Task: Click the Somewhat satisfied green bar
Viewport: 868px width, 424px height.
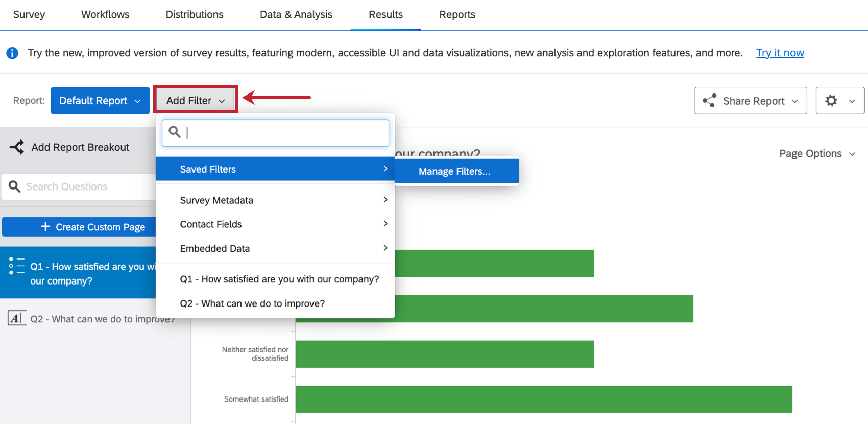Action: tap(544, 399)
